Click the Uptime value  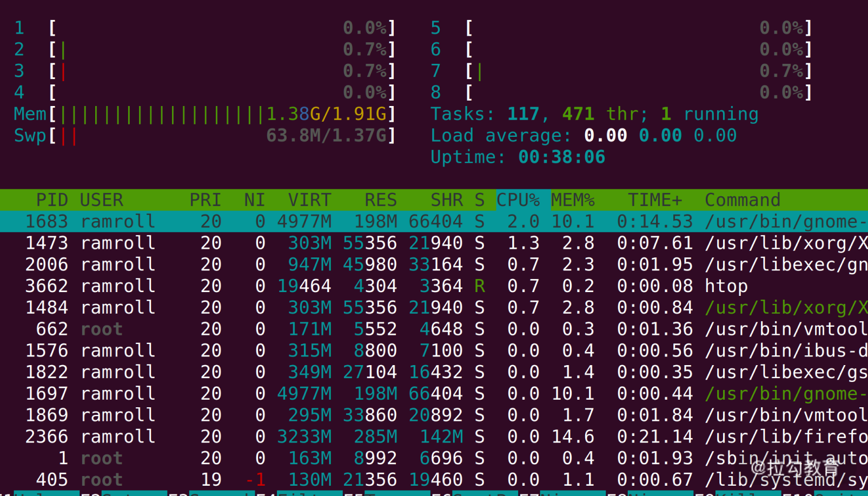(561, 157)
